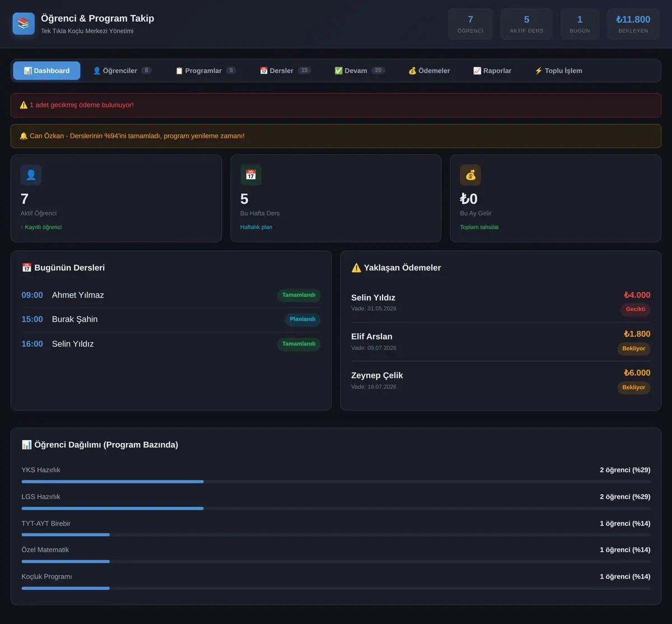Click the calendar icon beside Bugünün Dersleri
The height and width of the screenshot is (624, 672).
26,268
